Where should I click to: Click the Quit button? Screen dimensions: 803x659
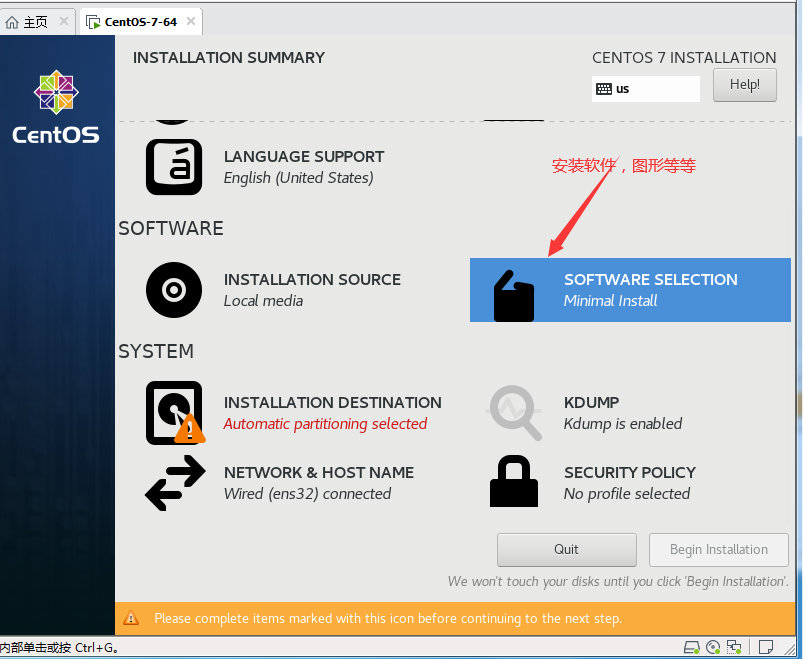coord(566,549)
